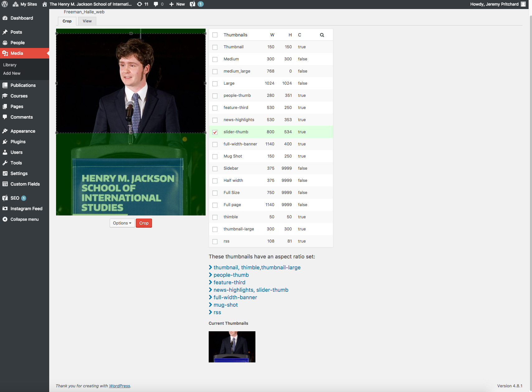This screenshot has width=532, height=392.
Task: Check the people-thumb checkbox
Action: click(215, 96)
